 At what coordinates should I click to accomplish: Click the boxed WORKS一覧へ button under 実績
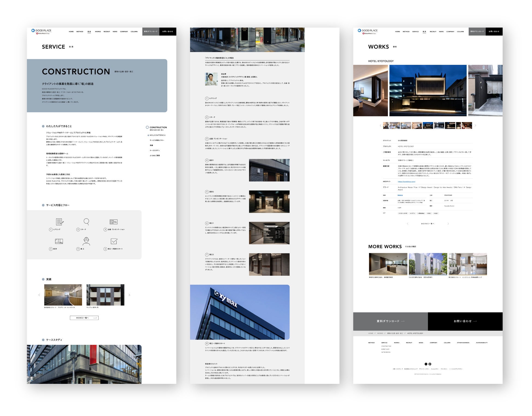click(84, 318)
